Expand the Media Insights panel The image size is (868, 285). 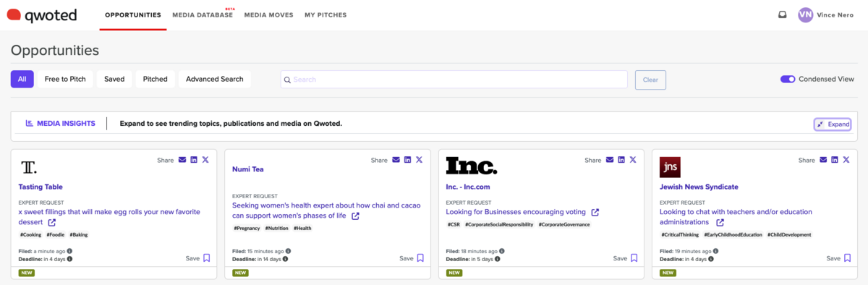coord(833,124)
